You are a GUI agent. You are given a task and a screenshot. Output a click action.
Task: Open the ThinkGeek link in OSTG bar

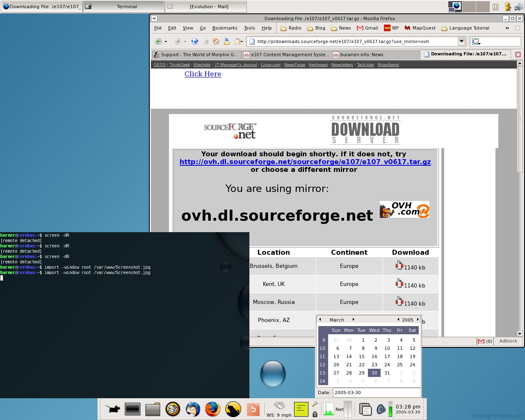coord(180,65)
